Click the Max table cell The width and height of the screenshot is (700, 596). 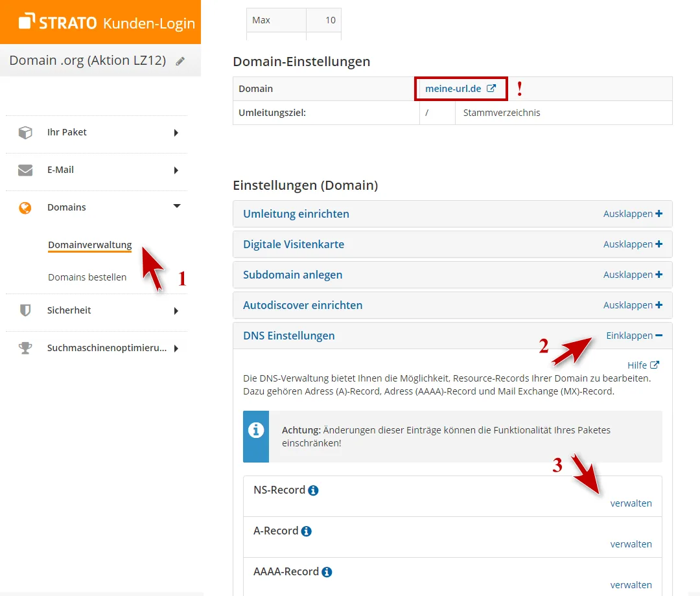(276, 20)
